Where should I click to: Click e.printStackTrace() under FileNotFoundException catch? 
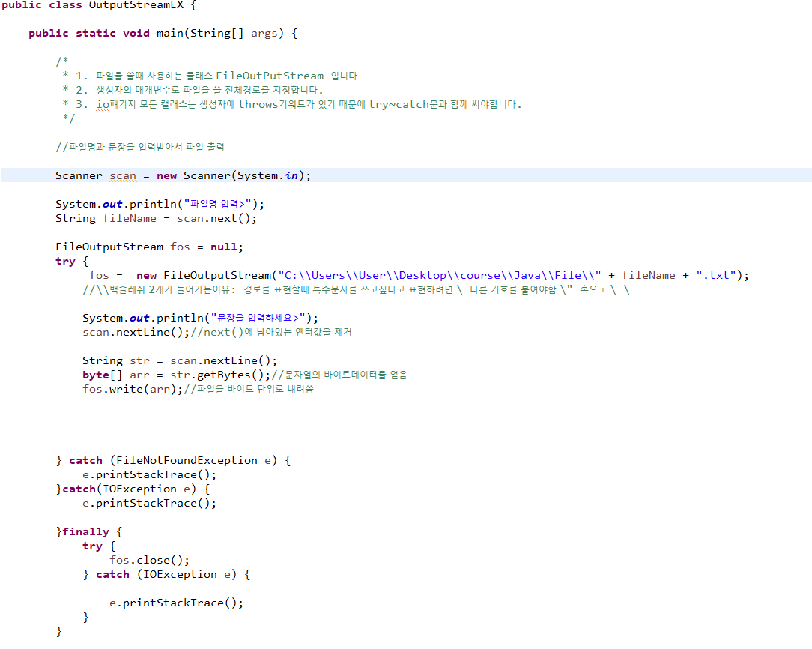pos(149,474)
